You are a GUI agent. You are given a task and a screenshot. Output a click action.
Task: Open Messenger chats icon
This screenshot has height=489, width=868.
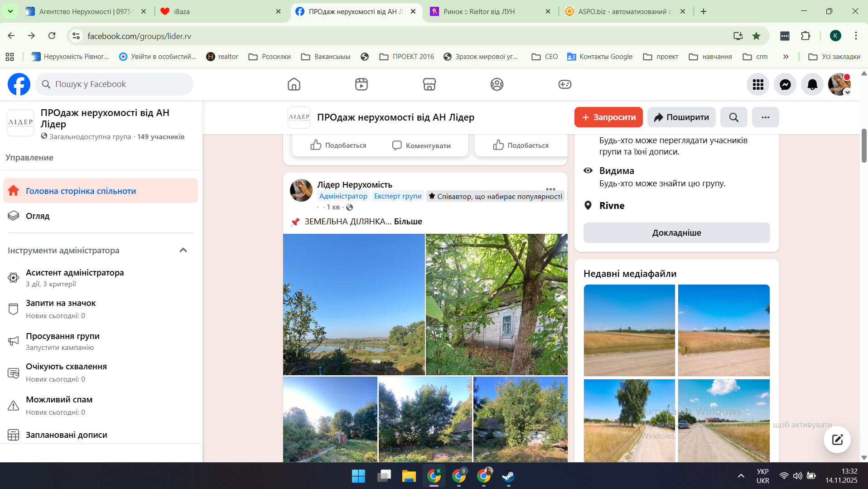coord(785,84)
